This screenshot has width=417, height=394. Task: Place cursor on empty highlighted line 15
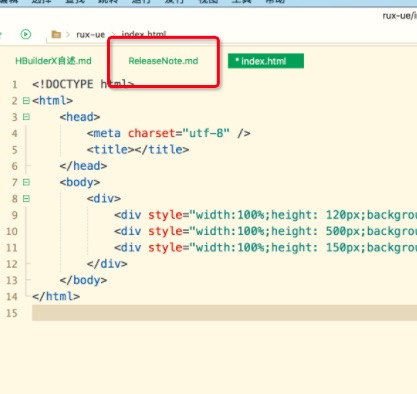(x=224, y=313)
